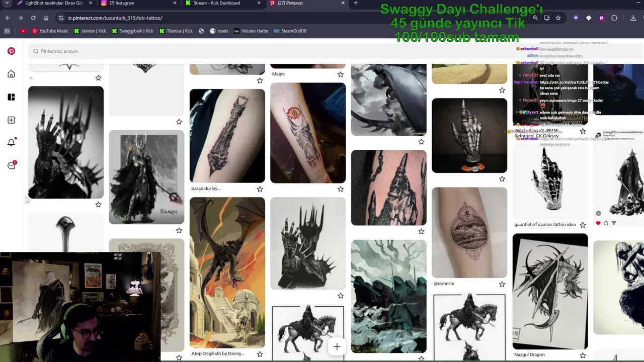This screenshot has height=362, width=644.
Task: Open browser downloads icon
Action: (633, 18)
